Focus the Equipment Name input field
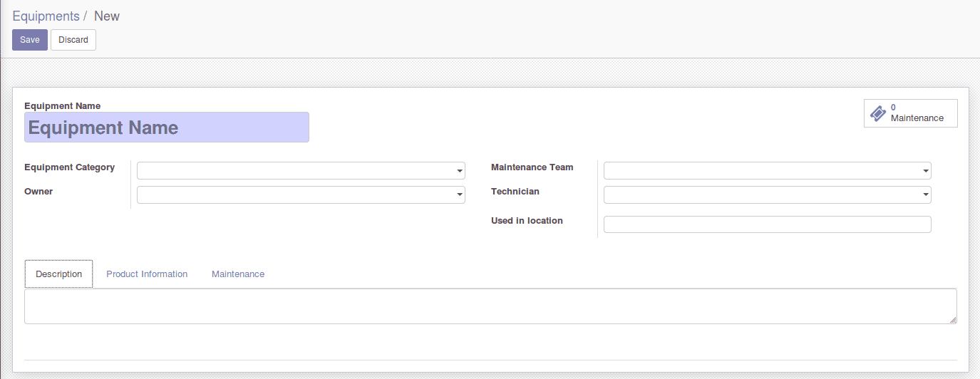 [167, 128]
